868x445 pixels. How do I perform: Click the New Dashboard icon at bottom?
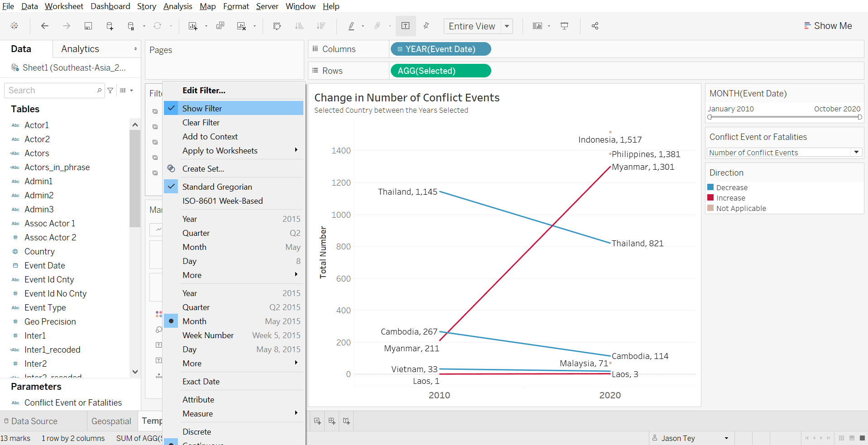point(332,421)
